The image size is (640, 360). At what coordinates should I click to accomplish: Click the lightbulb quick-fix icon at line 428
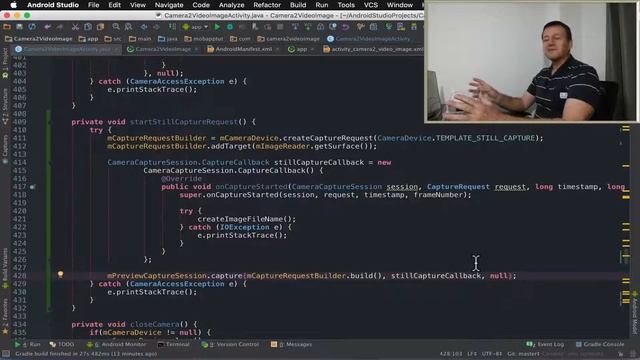60,275
